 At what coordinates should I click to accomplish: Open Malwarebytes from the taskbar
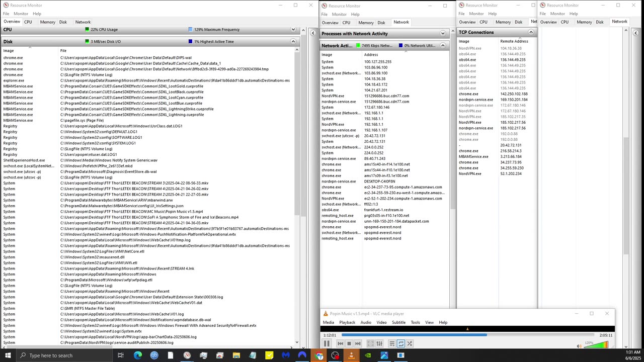coord(285,355)
